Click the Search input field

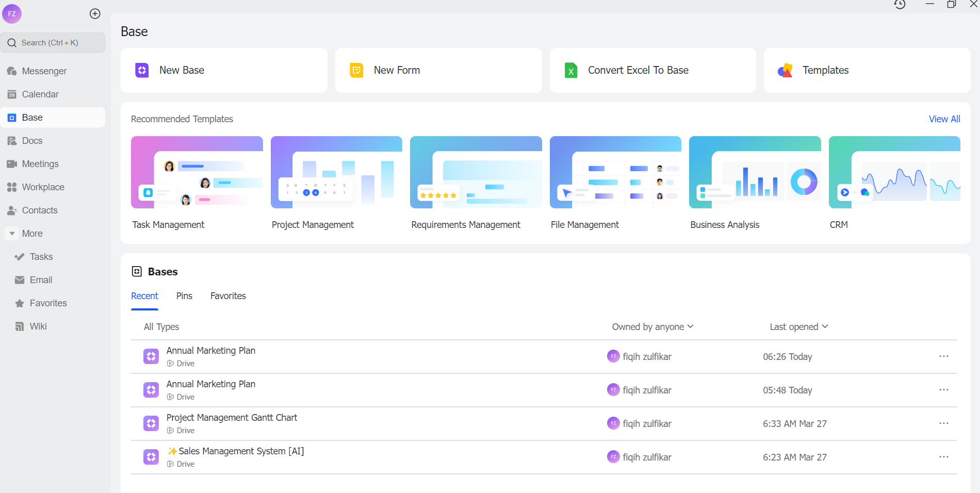tap(53, 43)
